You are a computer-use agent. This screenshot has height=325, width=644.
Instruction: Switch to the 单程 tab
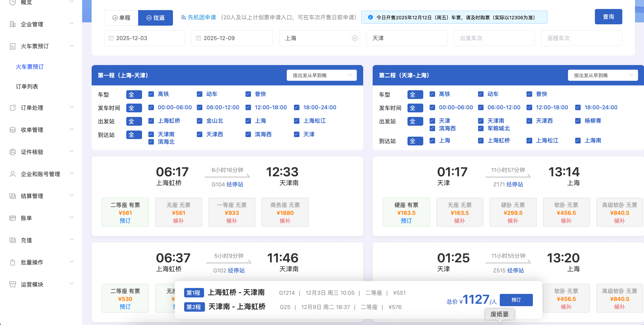point(121,18)
